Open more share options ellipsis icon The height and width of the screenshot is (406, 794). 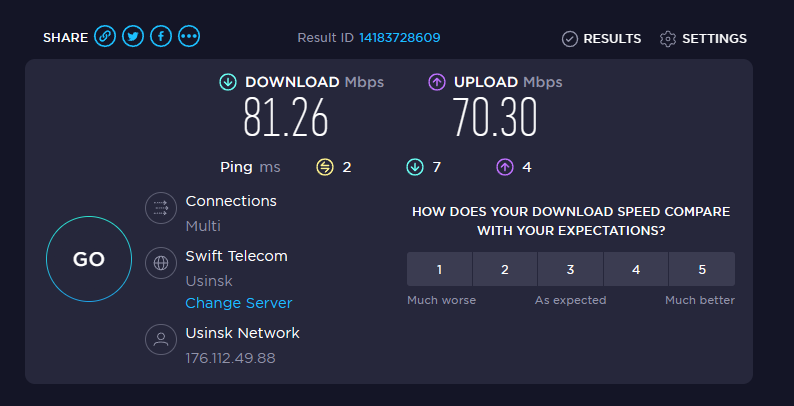tap(188, 37)
